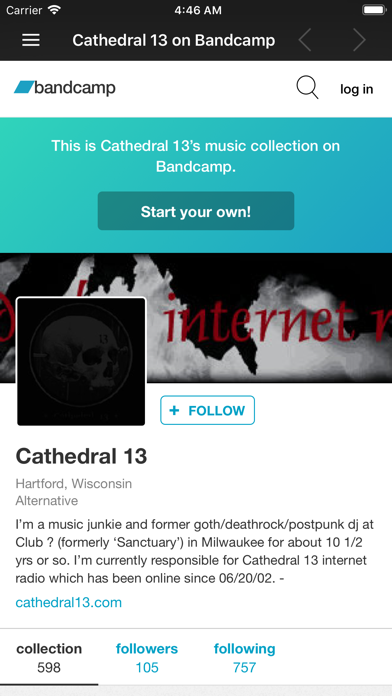This screenshot has width=392, height=696.
Task: Select the collection tab
Action: [x=49, y=658]
